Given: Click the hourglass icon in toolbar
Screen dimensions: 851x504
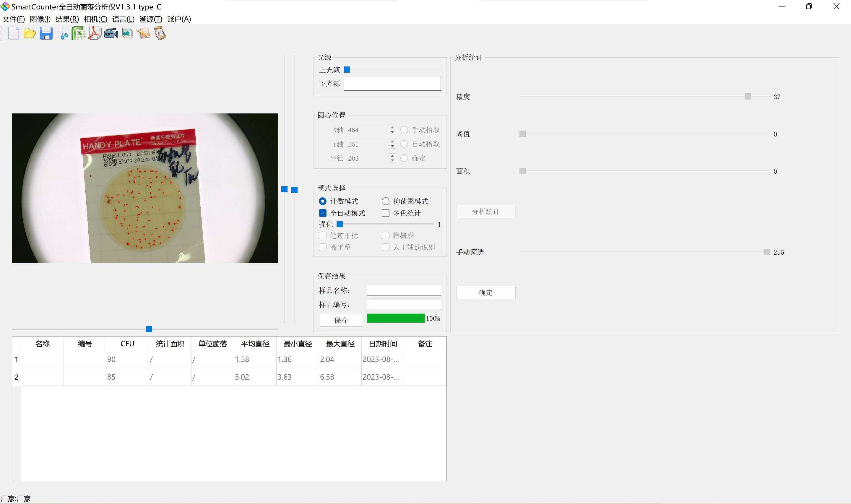Looking at the screenshot, I should pyautogui.click(x=160, y=33).
